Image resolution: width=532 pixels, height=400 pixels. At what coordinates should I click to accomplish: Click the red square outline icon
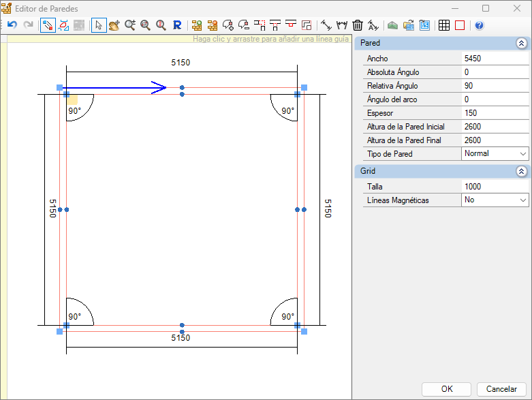click(x=460, y=25)
